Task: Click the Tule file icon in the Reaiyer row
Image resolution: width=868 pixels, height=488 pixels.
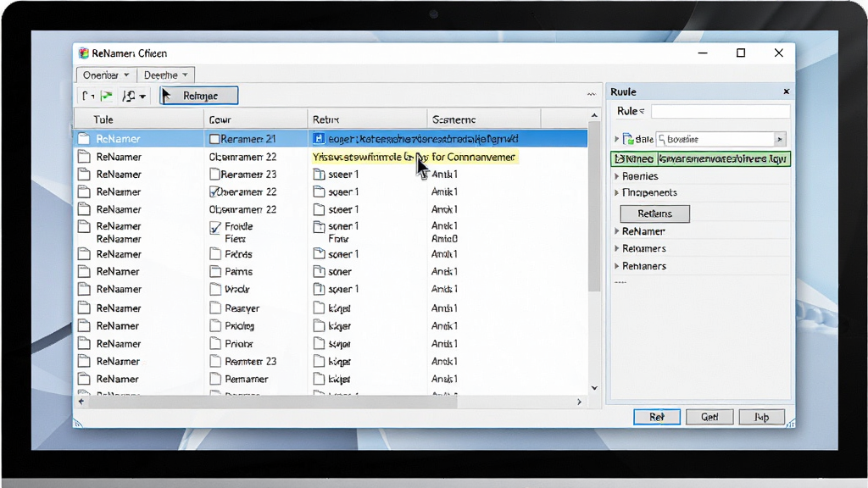Action: click(x=84, y=308)
